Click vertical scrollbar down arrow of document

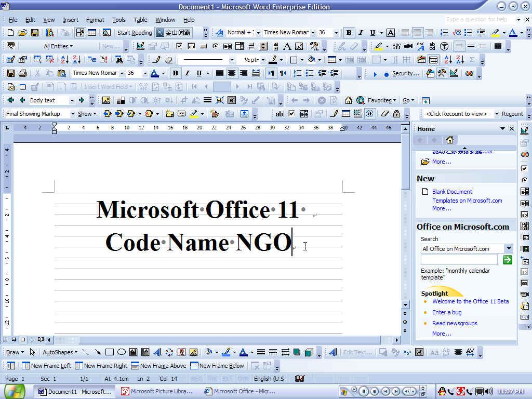click(405, 304)
